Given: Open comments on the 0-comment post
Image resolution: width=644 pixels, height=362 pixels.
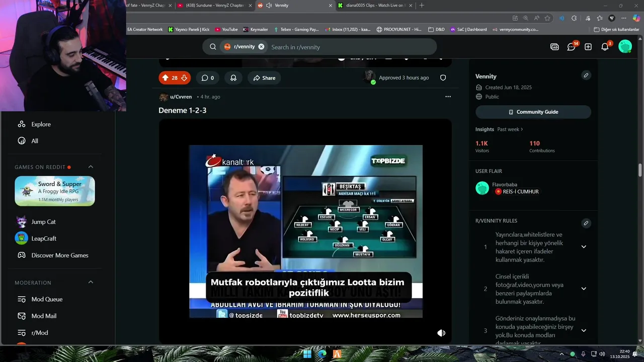Looking at the screenshot, I should (208, 78).
